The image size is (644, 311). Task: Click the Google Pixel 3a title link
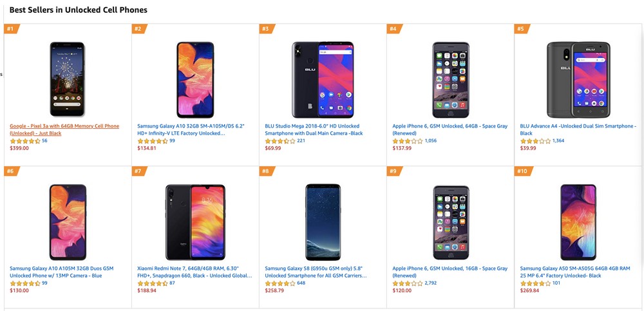click(x=64, y=129)
